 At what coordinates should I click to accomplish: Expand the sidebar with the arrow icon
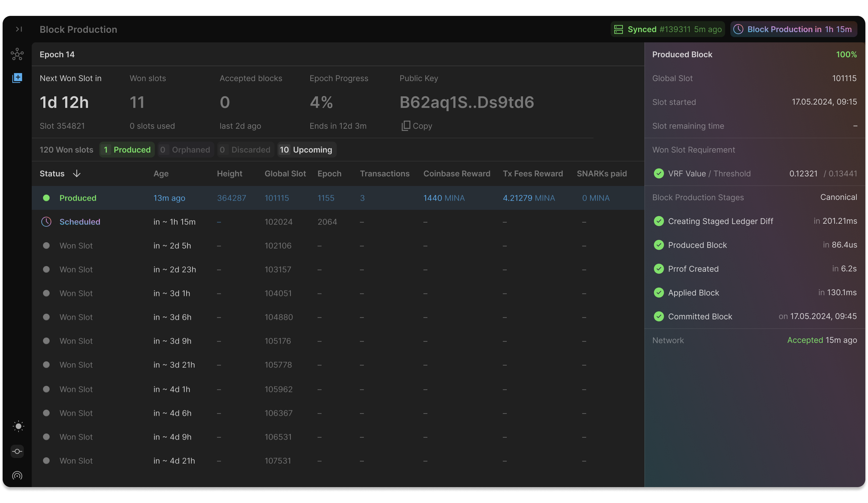point(19,29)
